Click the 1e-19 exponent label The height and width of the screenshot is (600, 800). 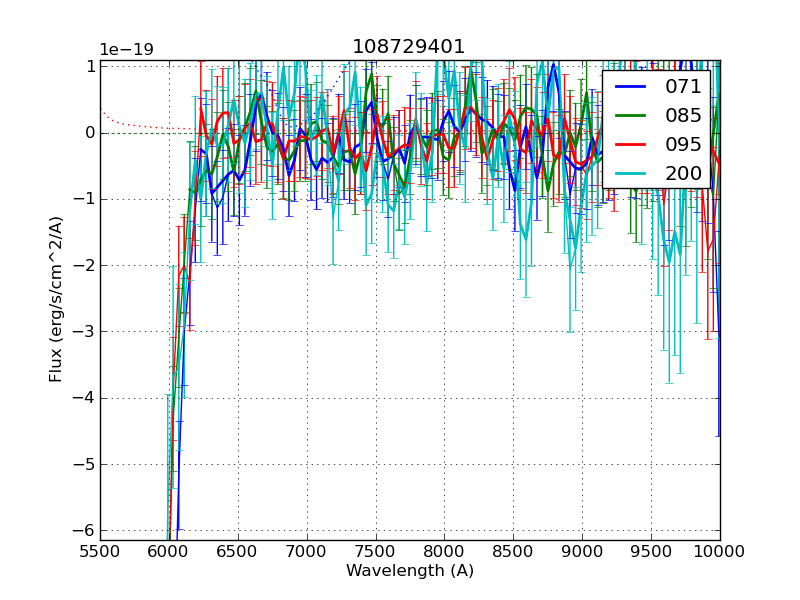click(x=126, y=50)
